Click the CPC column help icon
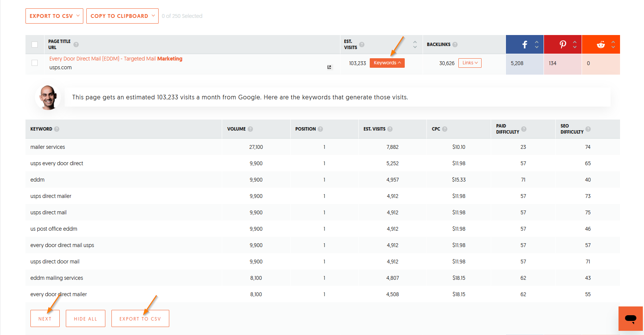The image size is (644, 335). pyautogui.click(x=445, y=129)
